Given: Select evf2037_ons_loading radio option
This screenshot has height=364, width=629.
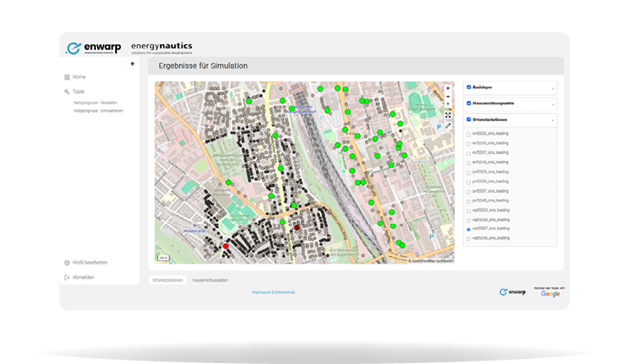Looking at the screenshot, I should tap(469, 154).
